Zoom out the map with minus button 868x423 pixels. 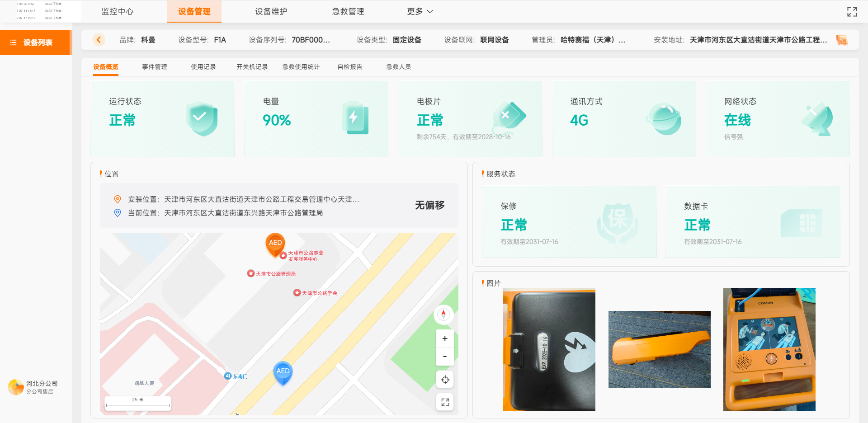pyautogui.click(x=445, y=357)
